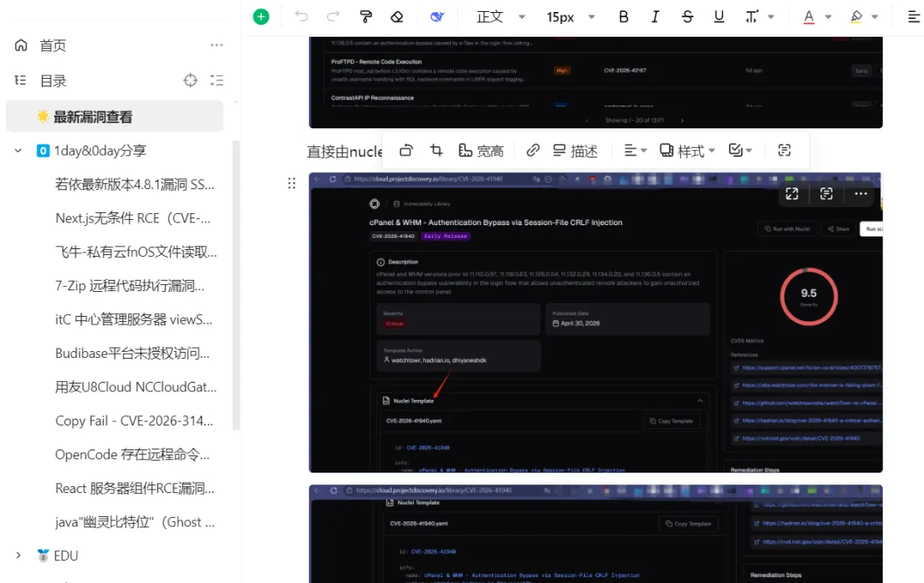Screen dimensions: 924x583
Task: Open Budibase平台未授权访问 article
Action: point(133,353)
